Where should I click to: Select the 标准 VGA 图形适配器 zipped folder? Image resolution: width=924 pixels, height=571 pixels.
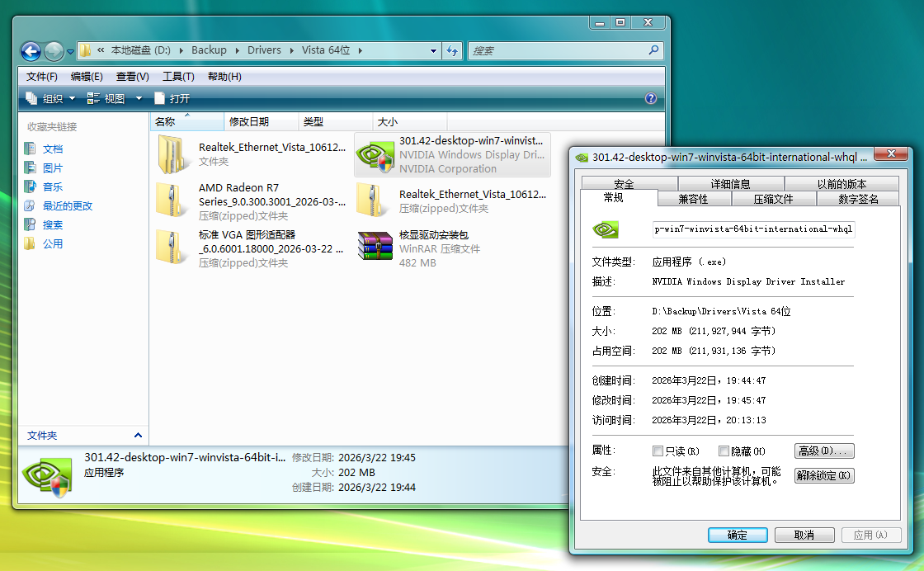173,248
